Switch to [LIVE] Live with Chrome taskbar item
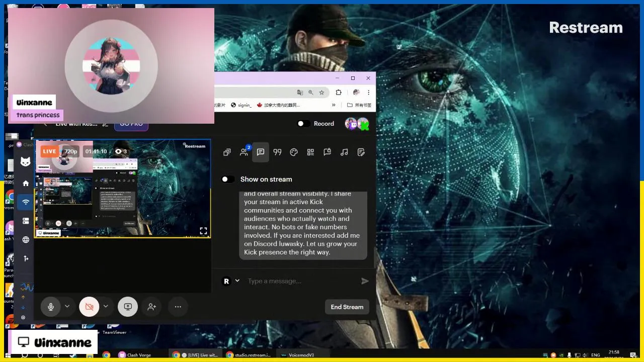The height and width of the screenshot is (362, 644). (x=195, y=355)
